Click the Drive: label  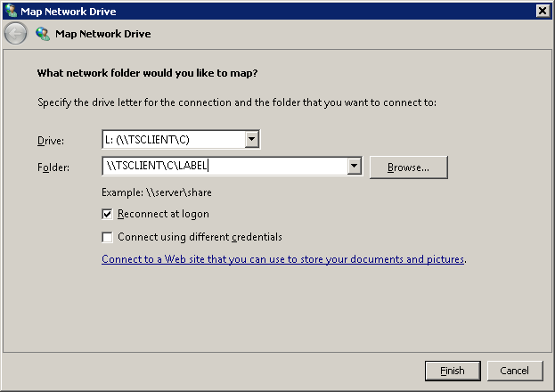pyautogui.click(x=51, y=141)
